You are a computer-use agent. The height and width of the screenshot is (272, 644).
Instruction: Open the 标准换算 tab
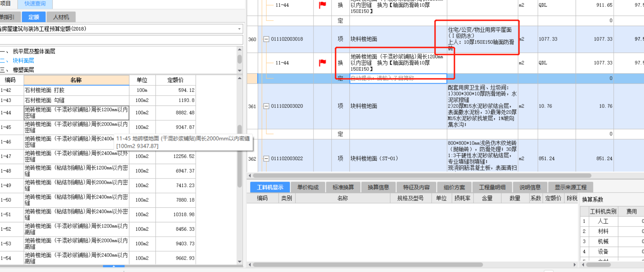tap(343, 187)
